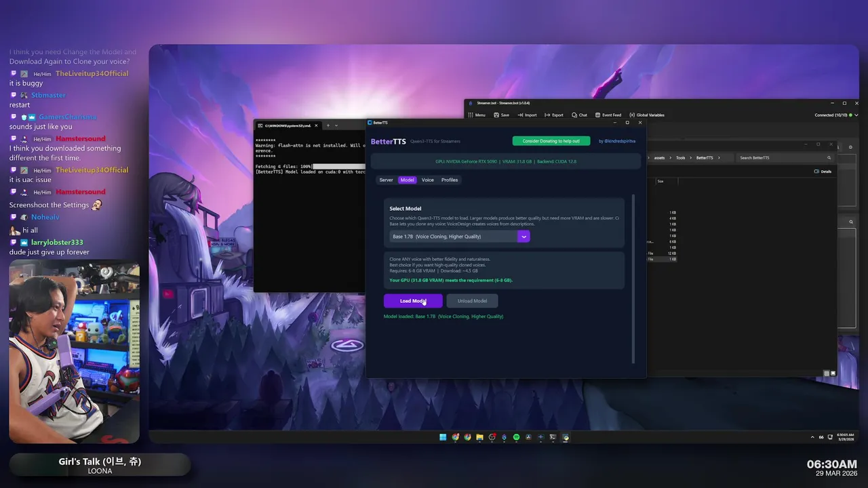Open the cmd terminal tab dropdown chevron

(x=336, y=125)
